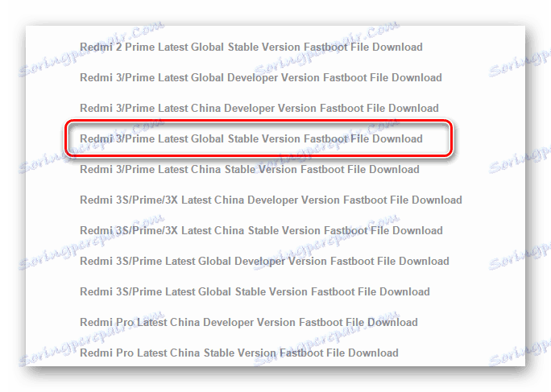Open Redmi 3/Prime Global Developer Fastboot download
The height and width of the screenshot is (392, 551).
pyautogui.click(x=261, y=77)
